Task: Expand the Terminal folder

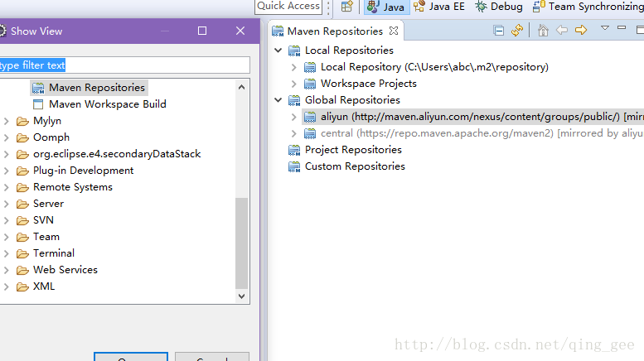Action: (6, 253)
